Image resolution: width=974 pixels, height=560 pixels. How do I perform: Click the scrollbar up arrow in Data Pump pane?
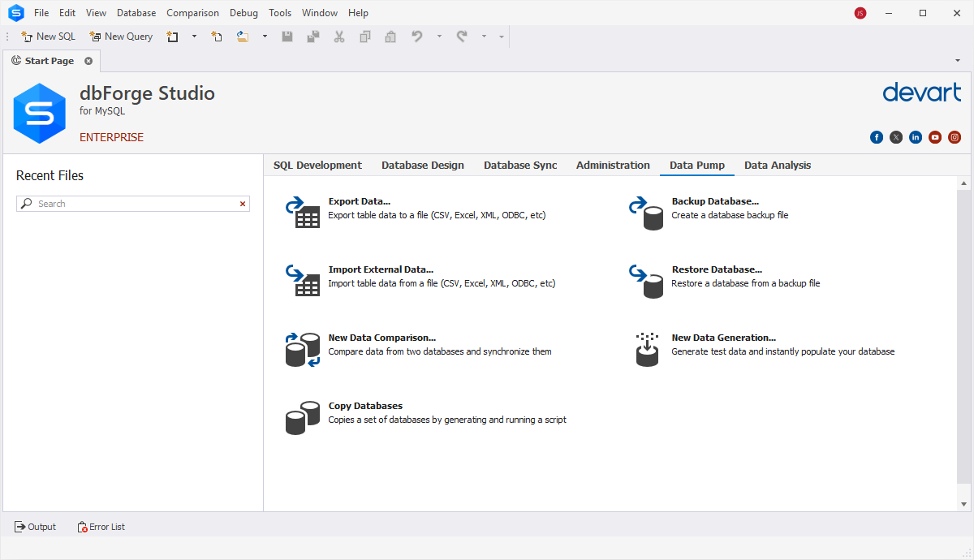[x=963, y=183]
